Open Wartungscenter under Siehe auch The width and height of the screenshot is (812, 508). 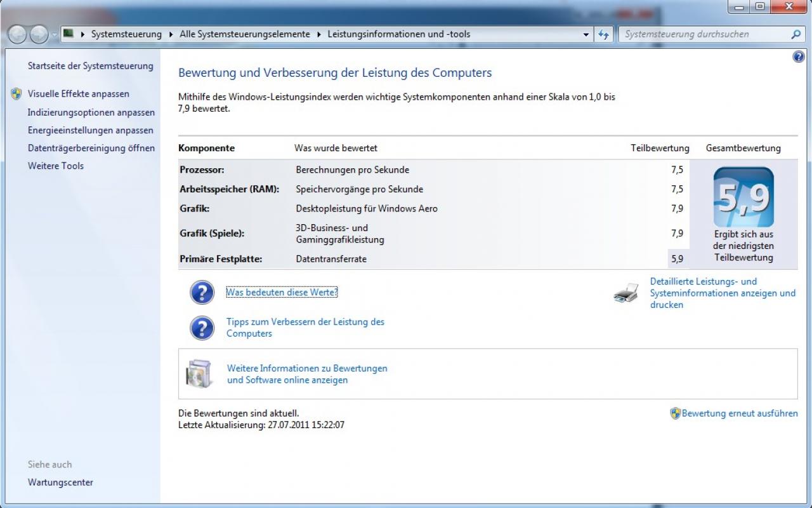(60, 483)
